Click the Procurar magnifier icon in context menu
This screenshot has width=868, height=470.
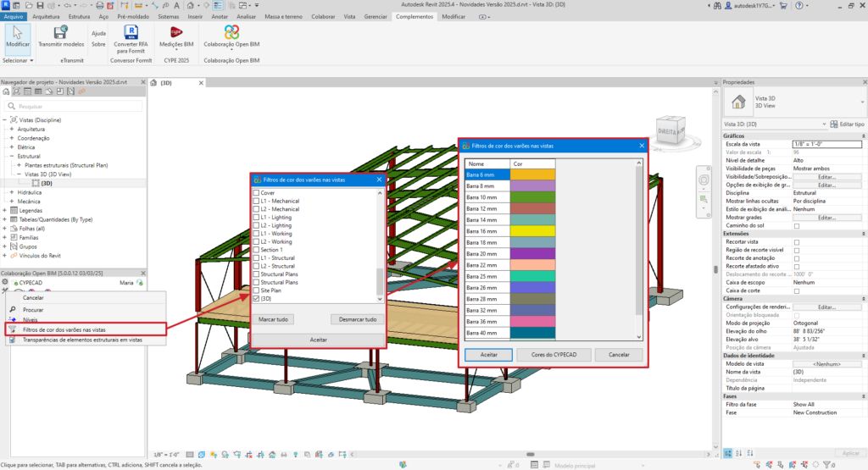(x=12, y=310)
